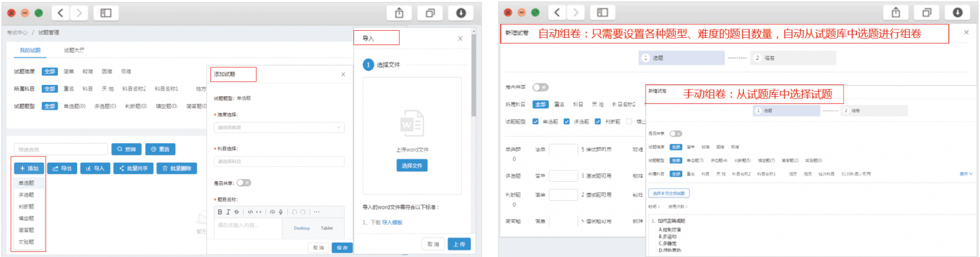Uncheck the 多选题 checkbox in auto-compose page

click(x=567, y=121)
